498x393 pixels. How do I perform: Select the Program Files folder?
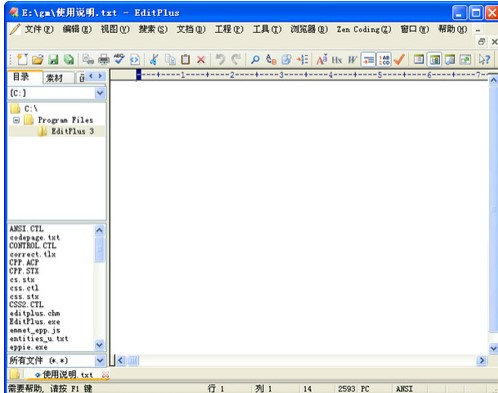click(65, 120)
